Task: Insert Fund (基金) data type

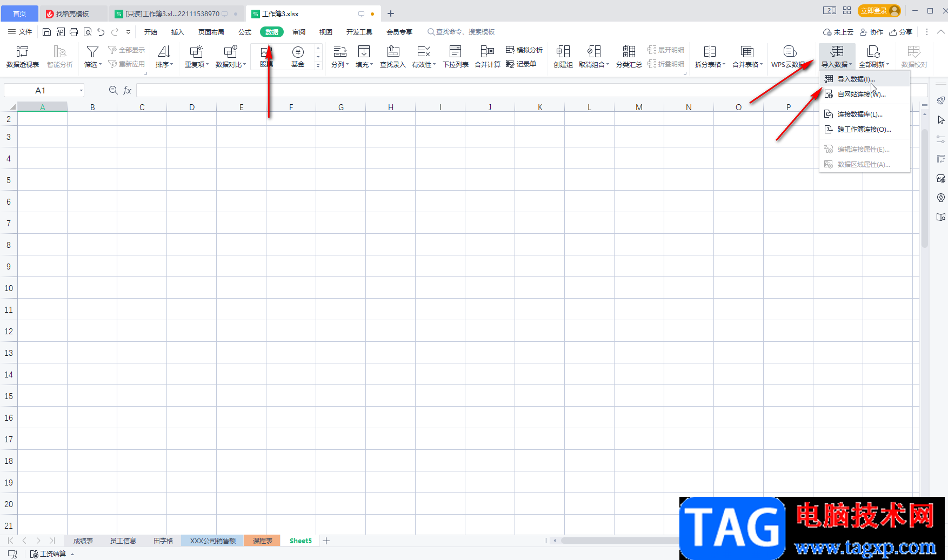Action: click(298, 57)
